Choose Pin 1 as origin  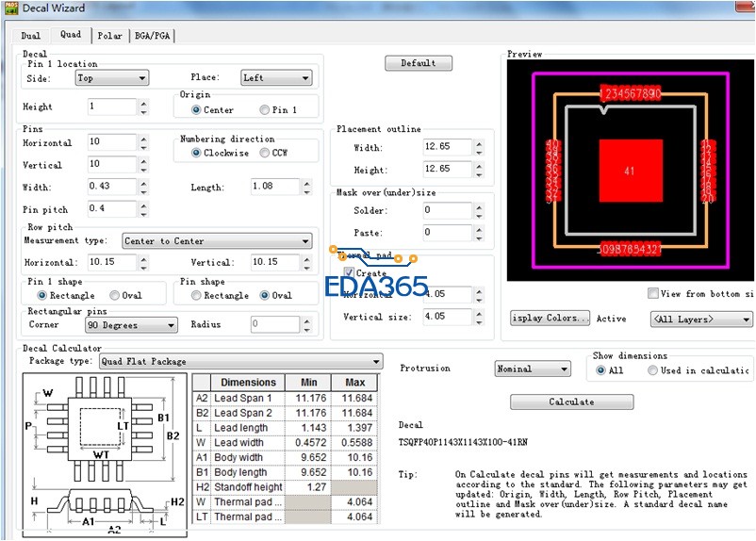(265, 110)
